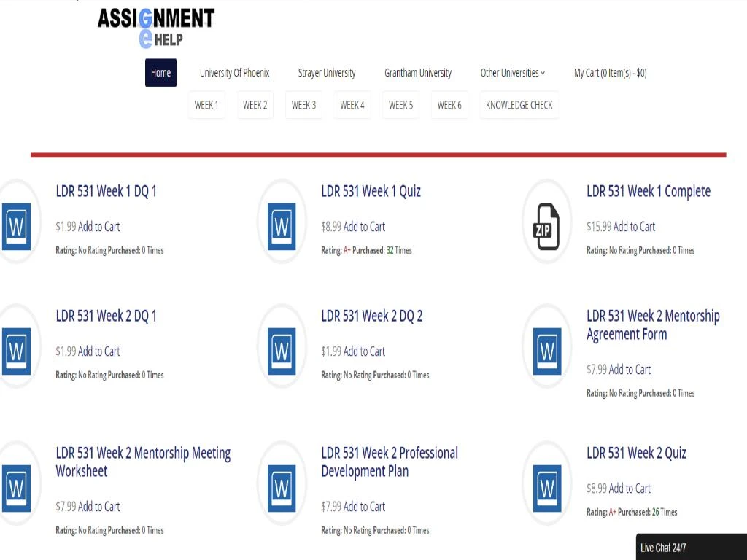Screen dimensions: 747x560
Task: Add LDR 531 Week 1 DQ 1 to cart
Action: (98, 227)
